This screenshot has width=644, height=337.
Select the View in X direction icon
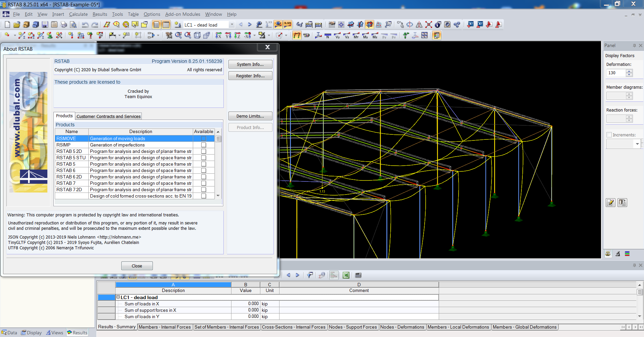219,35
